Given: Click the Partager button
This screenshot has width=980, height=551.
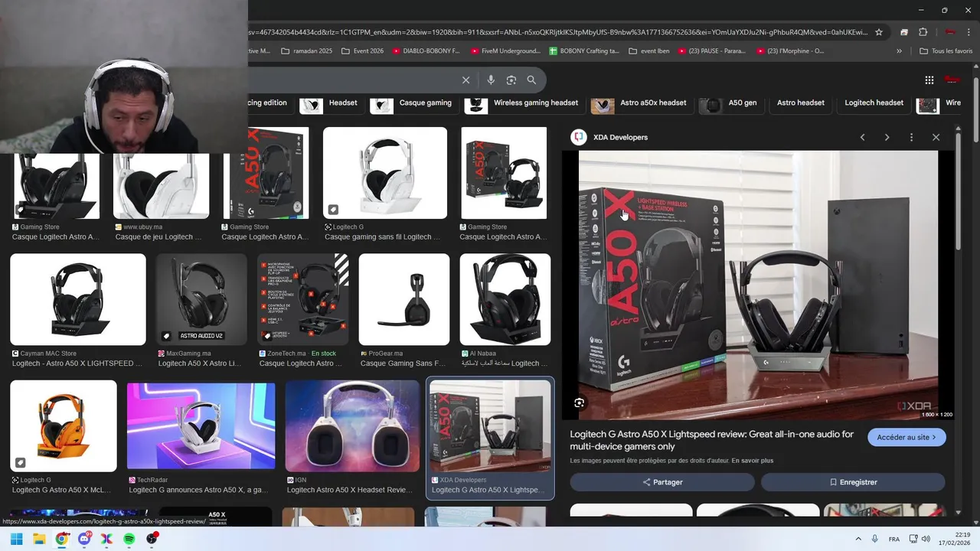Looking at the screenshot, I should pyautogui.click(x=662, y=482).
